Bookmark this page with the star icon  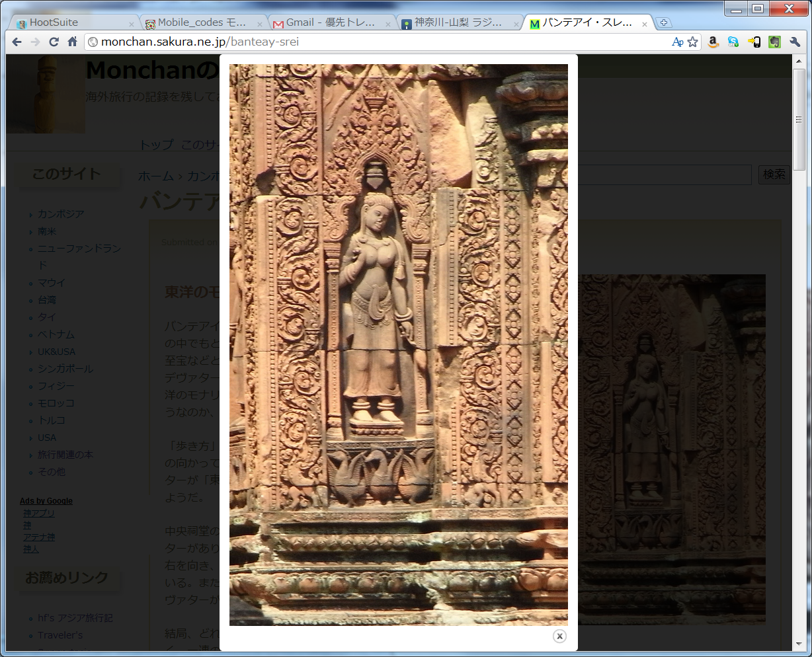coord(692,42)
